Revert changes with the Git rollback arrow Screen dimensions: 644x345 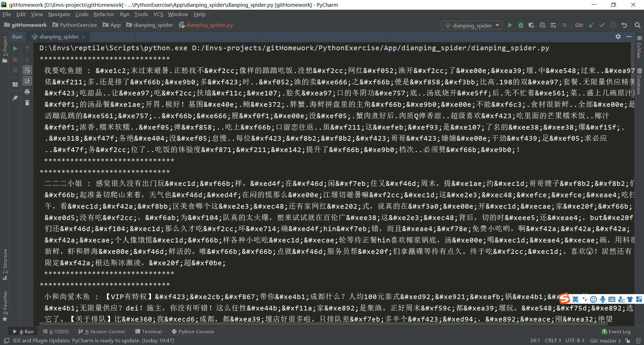pyautogui.click(x=624, y=25)
